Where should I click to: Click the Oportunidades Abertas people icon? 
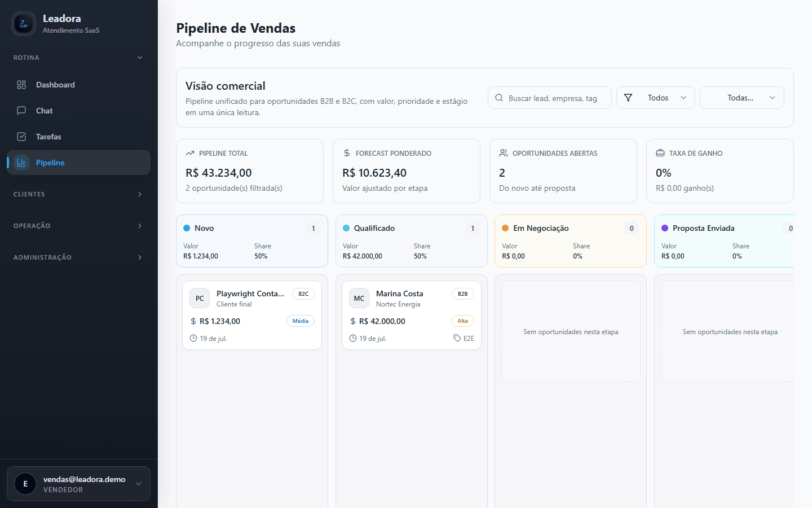pyautogui.click(x=504, y=153)
